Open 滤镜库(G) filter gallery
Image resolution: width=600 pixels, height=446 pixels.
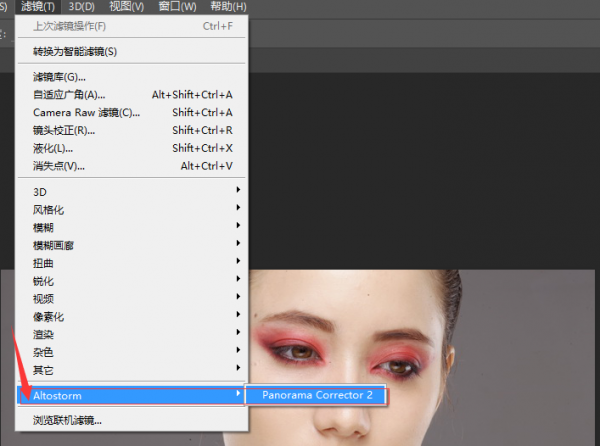[x=59, y=76]
